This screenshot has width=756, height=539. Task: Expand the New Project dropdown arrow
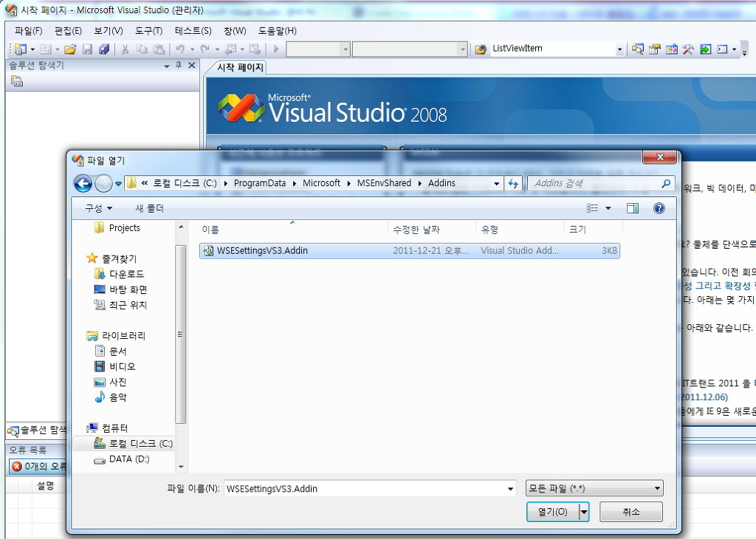(32, 49)
